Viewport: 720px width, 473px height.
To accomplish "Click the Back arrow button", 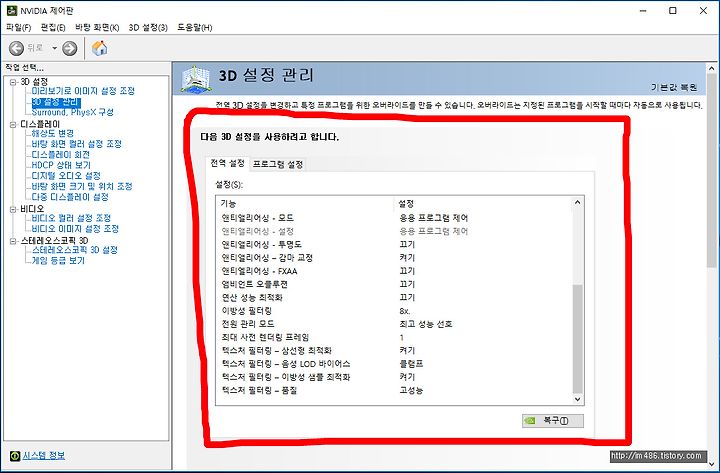I will [x=16, y=48].
